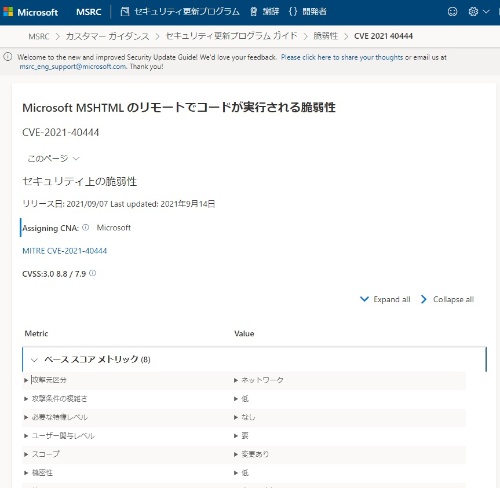This screenshot has width=500, height=488.
Task: Click the acknowledgements medal icon
Action: pos(253,12)
